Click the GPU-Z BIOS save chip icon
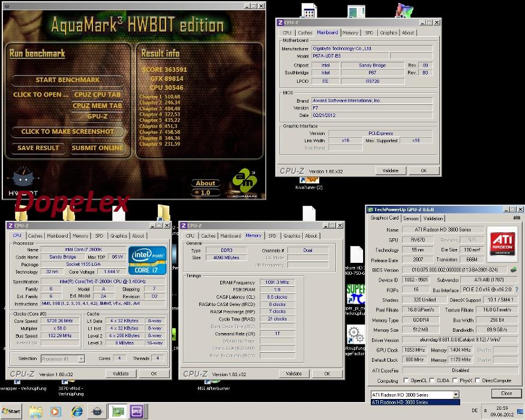The height and width of the screenshot is (420, 525). [513, 269]
